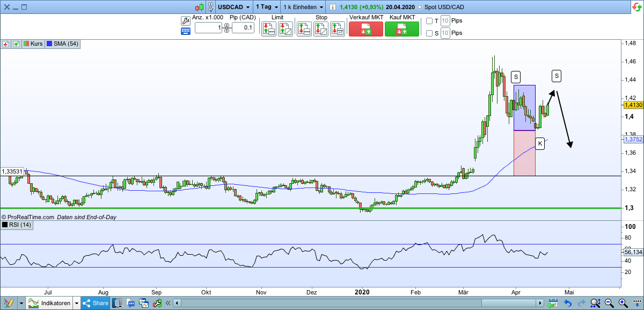Undo the last chart action with the blue arrow
The height and width of the screenshot is (310, 644).
(568, 302)
